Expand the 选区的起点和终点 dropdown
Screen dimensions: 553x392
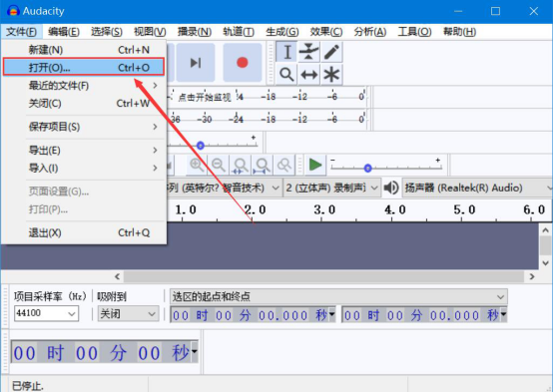click(338, 296)
